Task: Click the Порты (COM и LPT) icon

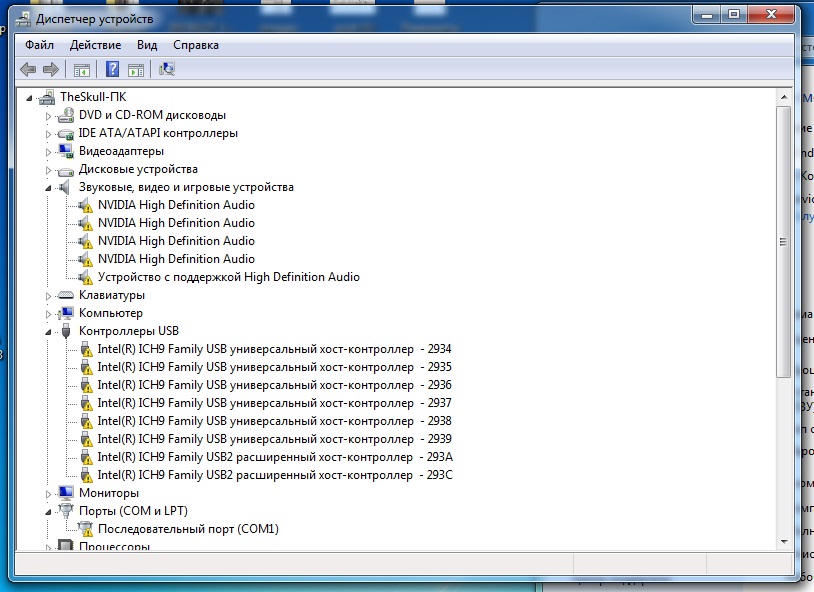Action: point(66,510)
